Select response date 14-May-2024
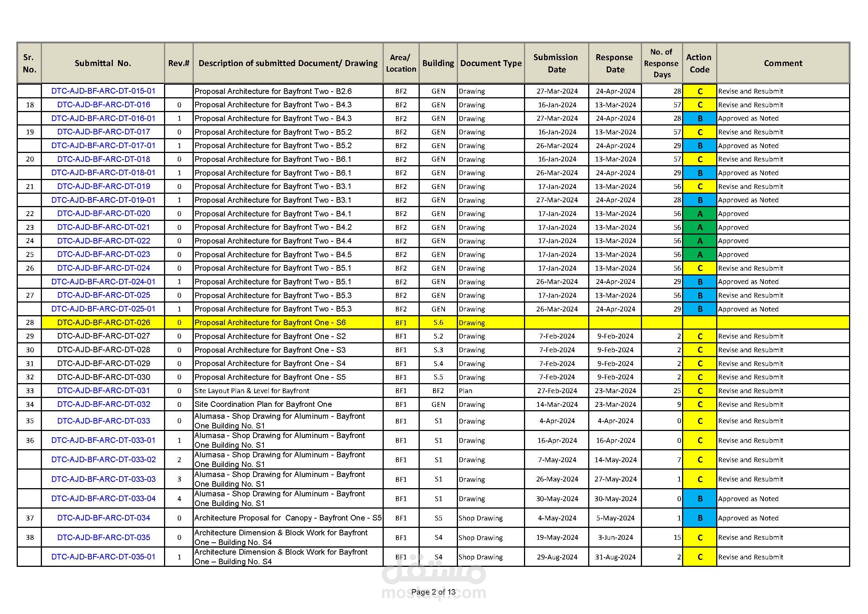The image size is (868, 614). click(615, 460)
